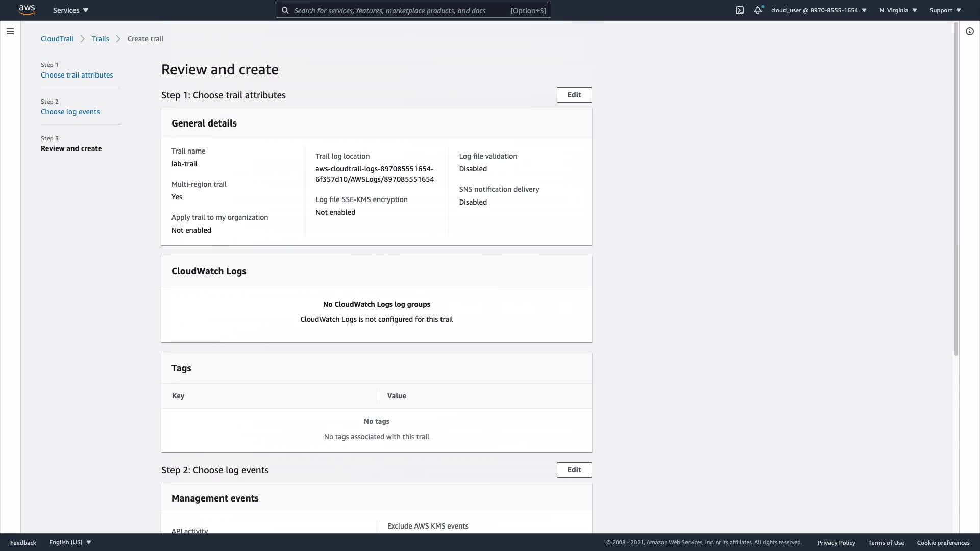Open the English (US) language selector
The height and width of the screenshot is (551, 980).
pyautogui.click(x=70, y=542)
